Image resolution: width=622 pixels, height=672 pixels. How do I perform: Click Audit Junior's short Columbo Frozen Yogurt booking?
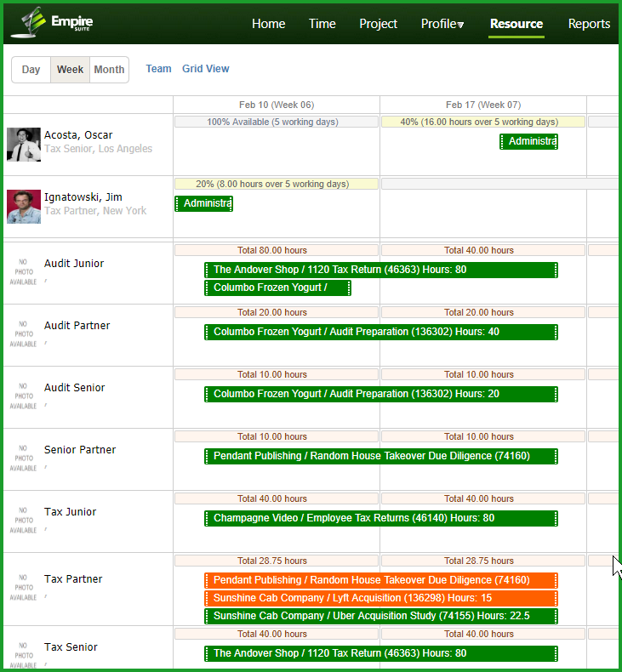tap(277, 288)
